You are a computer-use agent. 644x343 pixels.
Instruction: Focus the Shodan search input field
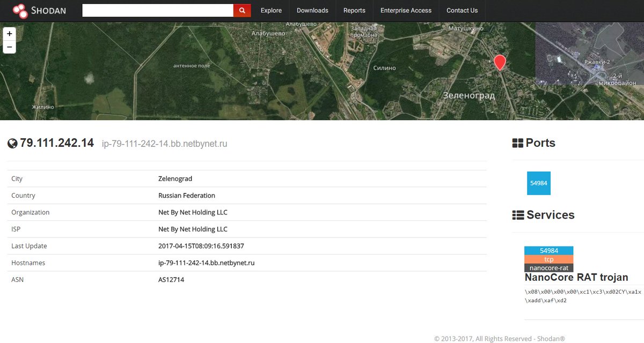(x=158, y=10)
